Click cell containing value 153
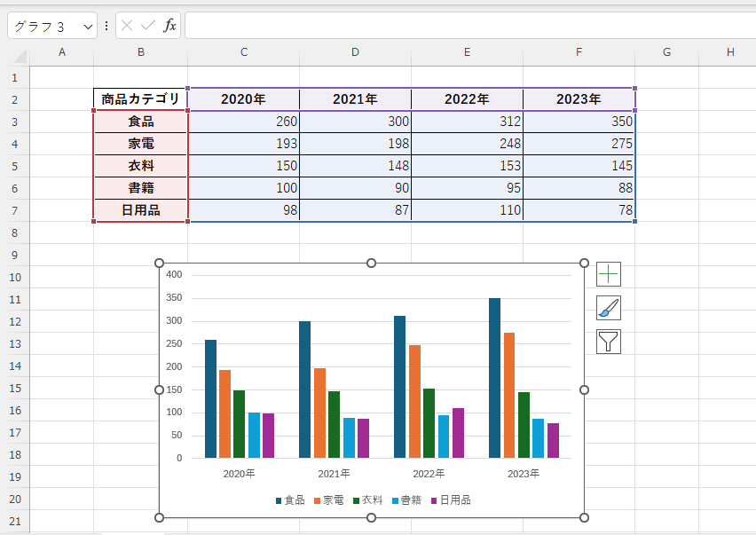 (x=468, y=166)
